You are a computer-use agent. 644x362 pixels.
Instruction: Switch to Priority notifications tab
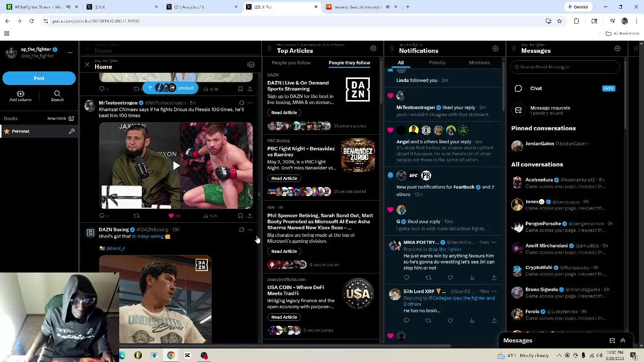(x=437, y=63)
